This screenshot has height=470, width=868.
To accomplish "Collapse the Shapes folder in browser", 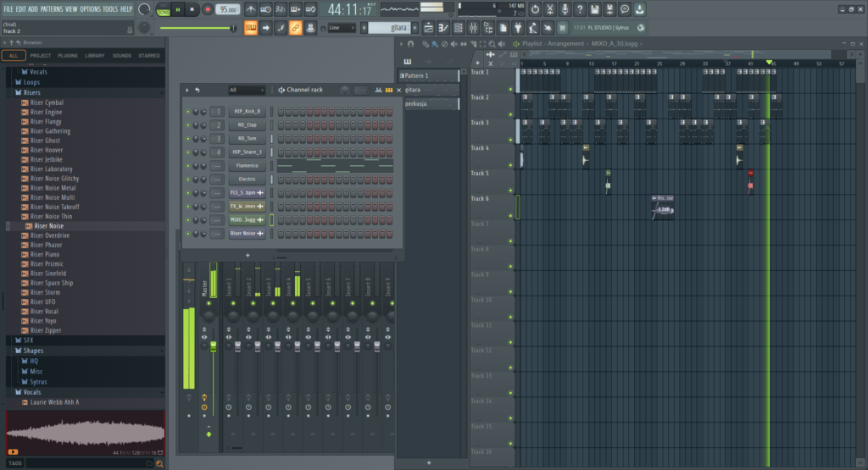I will pos(33,351).
